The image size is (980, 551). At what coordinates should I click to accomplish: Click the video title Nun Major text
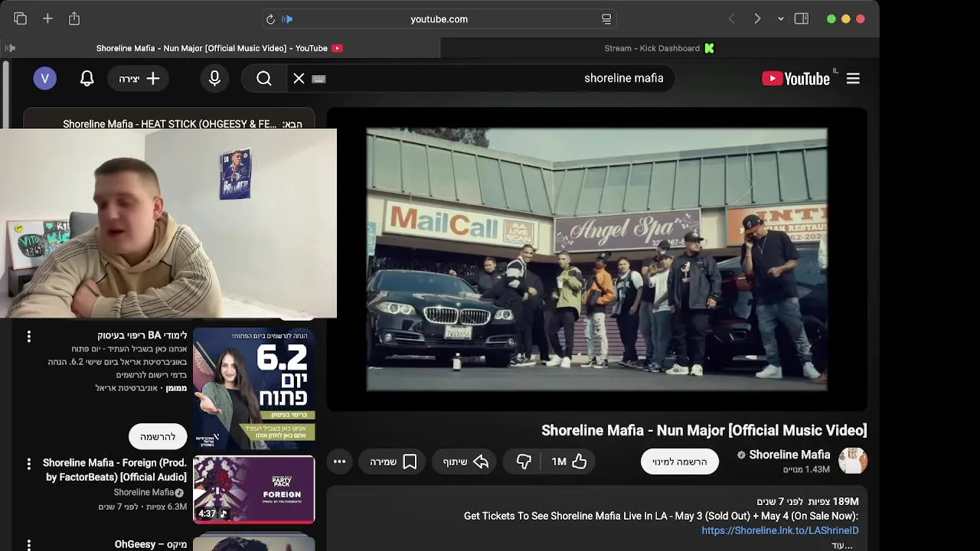pos(704,430)
